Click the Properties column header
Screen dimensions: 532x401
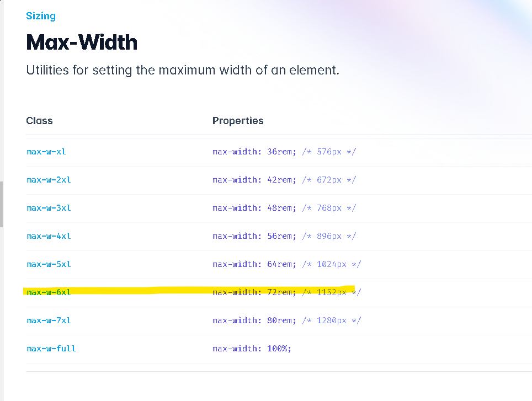coord(238,121)
